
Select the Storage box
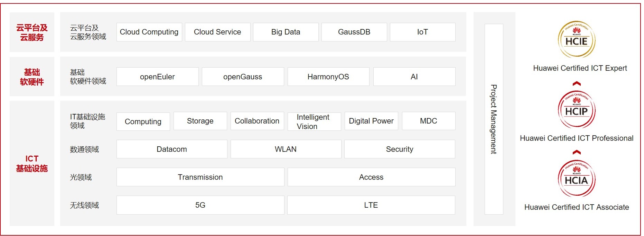pos(200,121)
